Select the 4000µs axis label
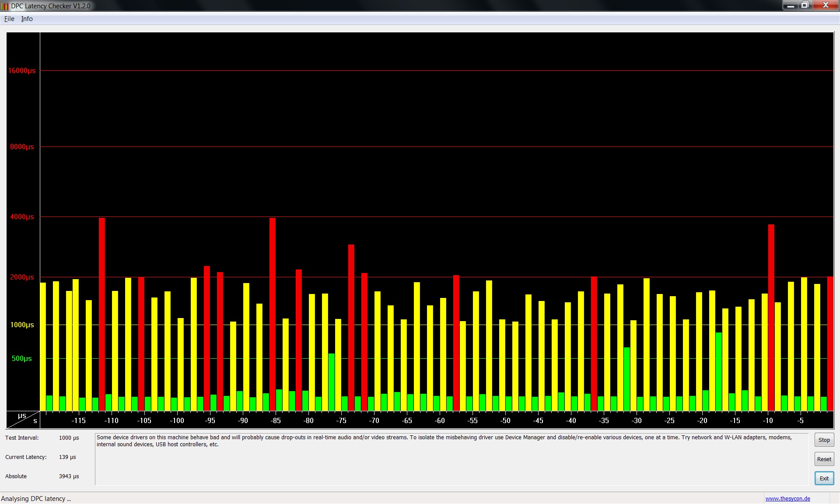Screen dimensions: 840x504 tap(22, 217)
